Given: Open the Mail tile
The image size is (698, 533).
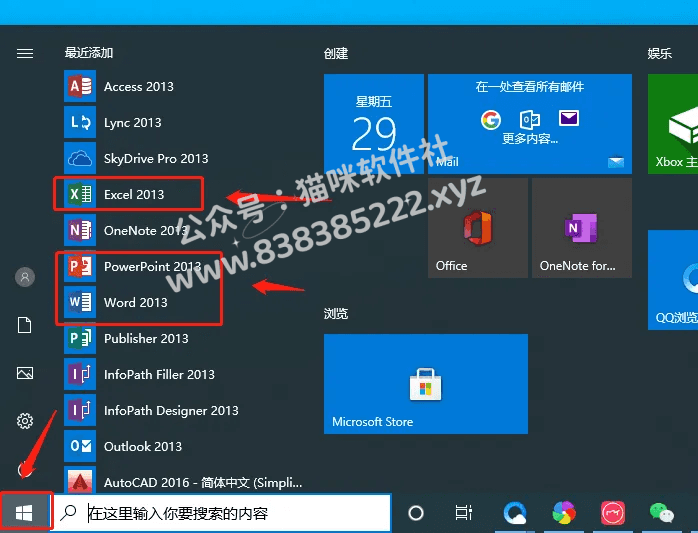Looking at the screenshot, I should (x=530, y=124).
